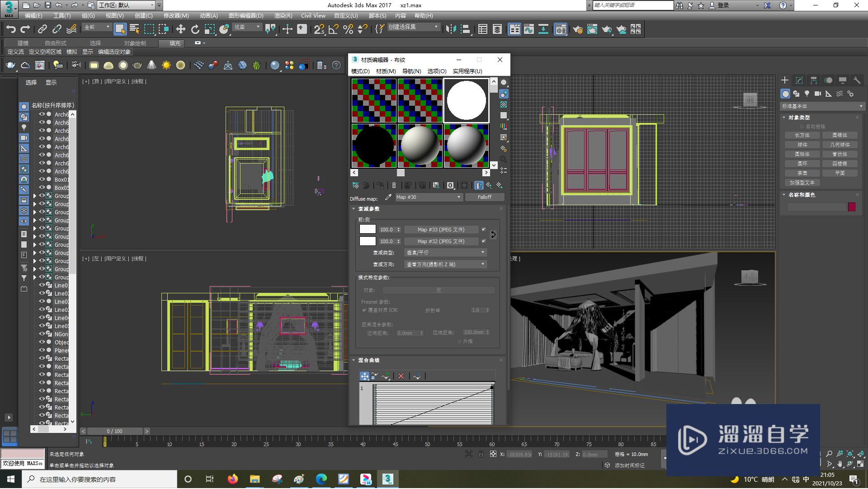Image resolution: width=868 pixels, height=489 pixels.
Task: Click Get Material icon in material editor
Action: pyautogui.click(x=356, y=185)
